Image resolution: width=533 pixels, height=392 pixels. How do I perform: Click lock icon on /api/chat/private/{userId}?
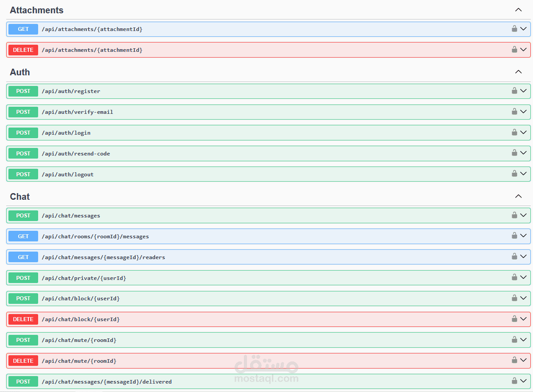[514, 278]
